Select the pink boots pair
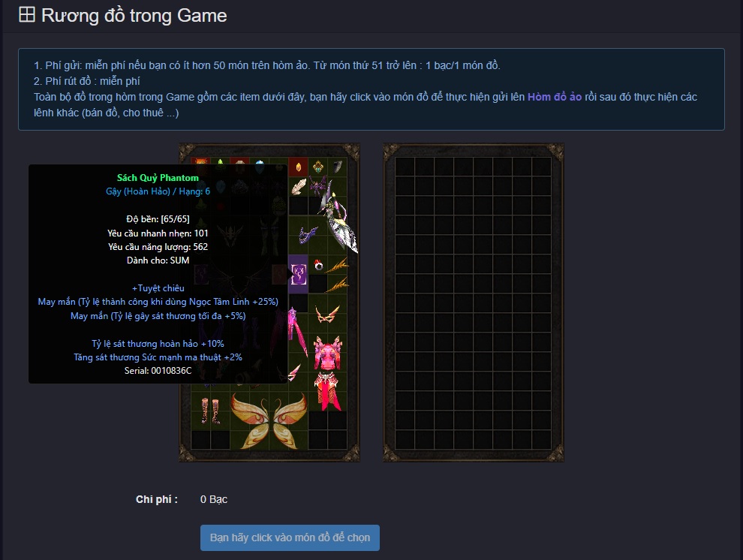This screenshot has height=560, width=743. coord(210,411)
